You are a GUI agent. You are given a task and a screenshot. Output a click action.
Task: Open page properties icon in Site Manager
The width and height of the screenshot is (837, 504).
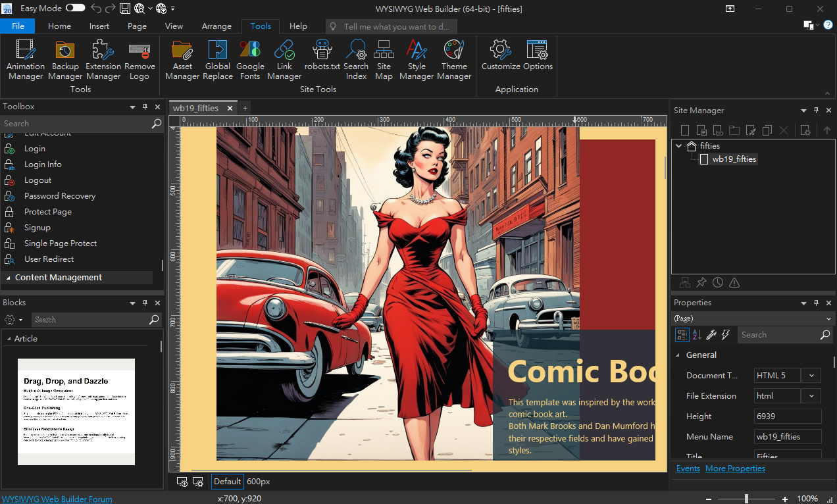pyautogui.click(x=805, y=130)
